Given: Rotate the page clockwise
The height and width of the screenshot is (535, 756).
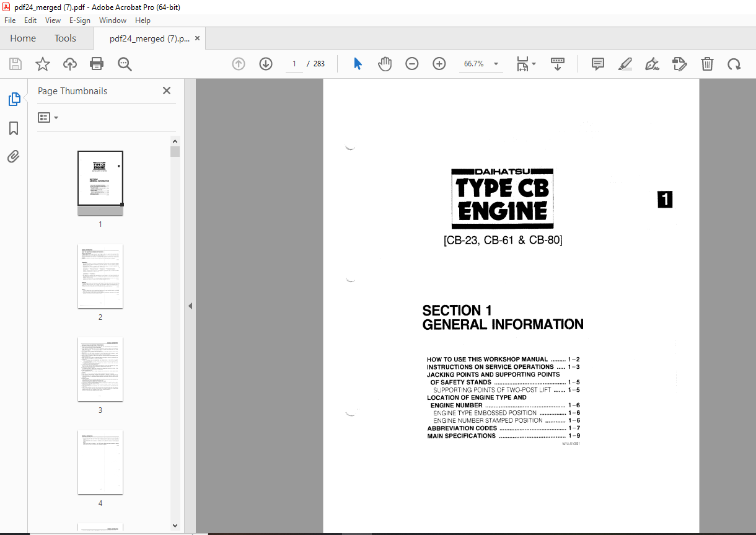Looking at the screenshot, I should click(x=734, y=64).
